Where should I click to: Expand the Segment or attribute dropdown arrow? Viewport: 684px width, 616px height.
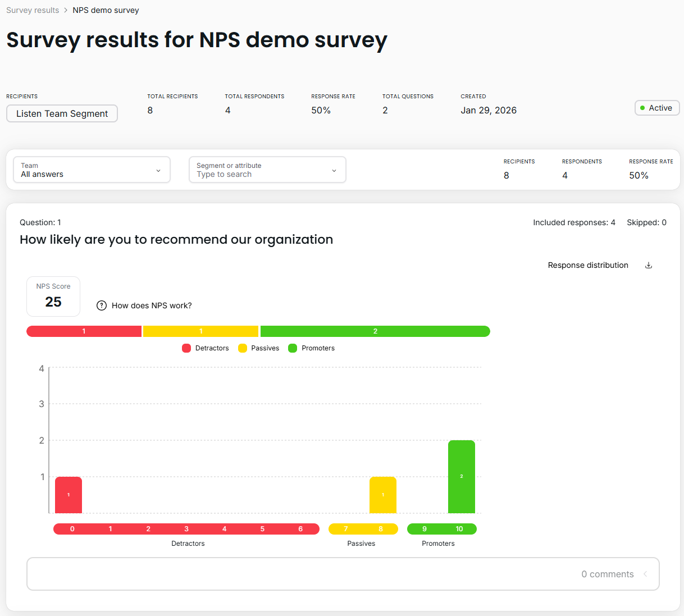point(334,171)
